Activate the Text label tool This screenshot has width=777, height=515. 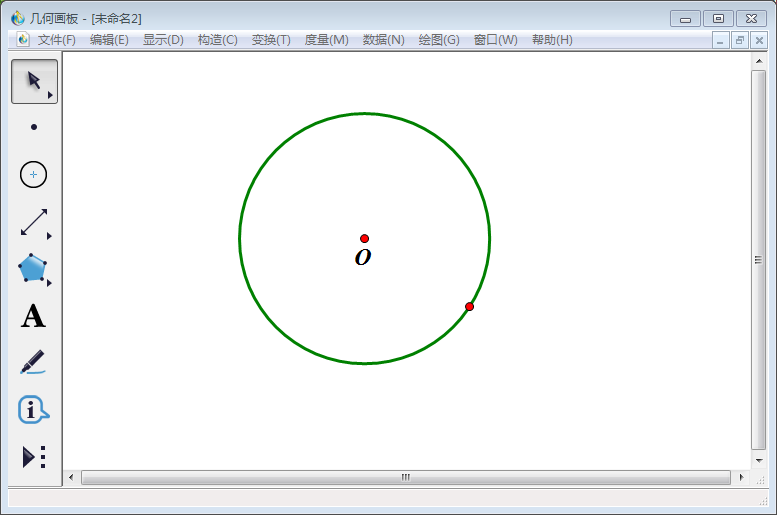[33, 316]
